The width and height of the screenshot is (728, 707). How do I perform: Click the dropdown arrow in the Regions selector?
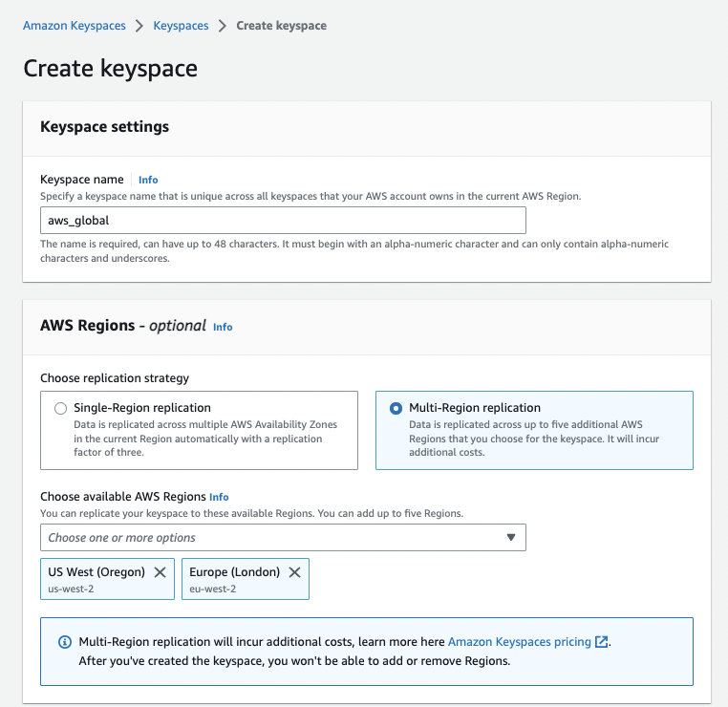pos(511,538)
